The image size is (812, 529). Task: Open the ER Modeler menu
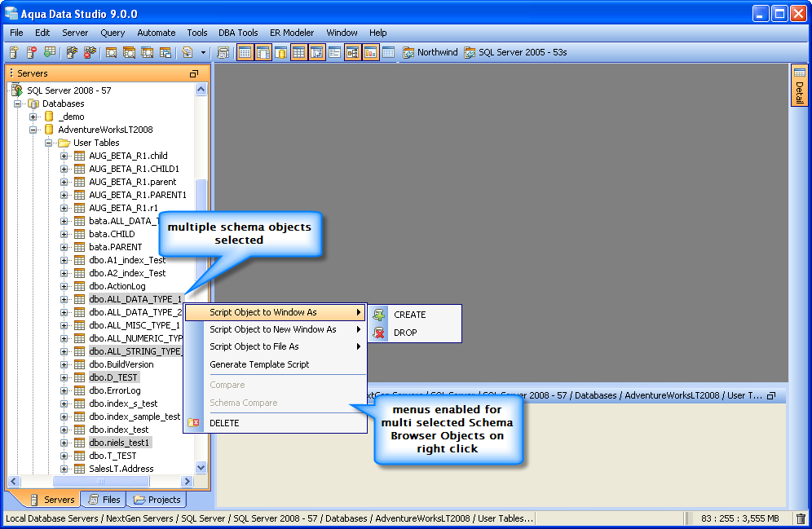292,33
